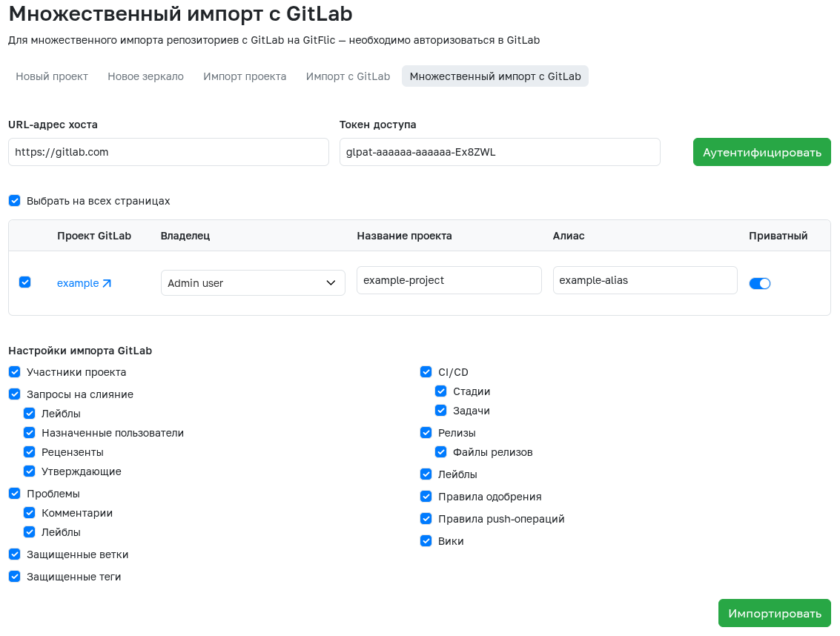This screenshot has height=636, width=840.
Task: Toggle the Приватный switch for example
Action: pyautogui.click(x=759, y=283)
